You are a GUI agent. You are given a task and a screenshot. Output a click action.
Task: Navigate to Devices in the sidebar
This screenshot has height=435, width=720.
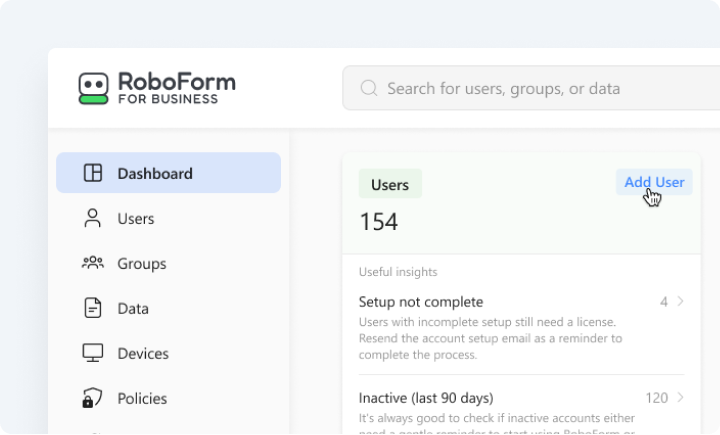tap(169, 353)
